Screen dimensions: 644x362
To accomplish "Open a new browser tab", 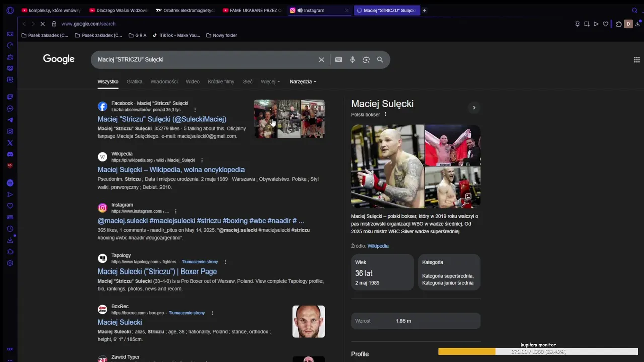I will click(x=424, y=10).
